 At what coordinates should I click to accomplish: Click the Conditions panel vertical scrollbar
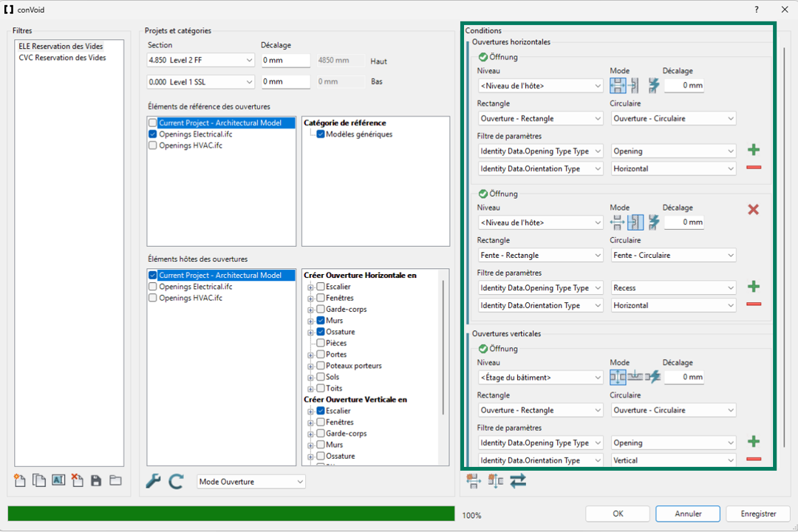point(784,248)
